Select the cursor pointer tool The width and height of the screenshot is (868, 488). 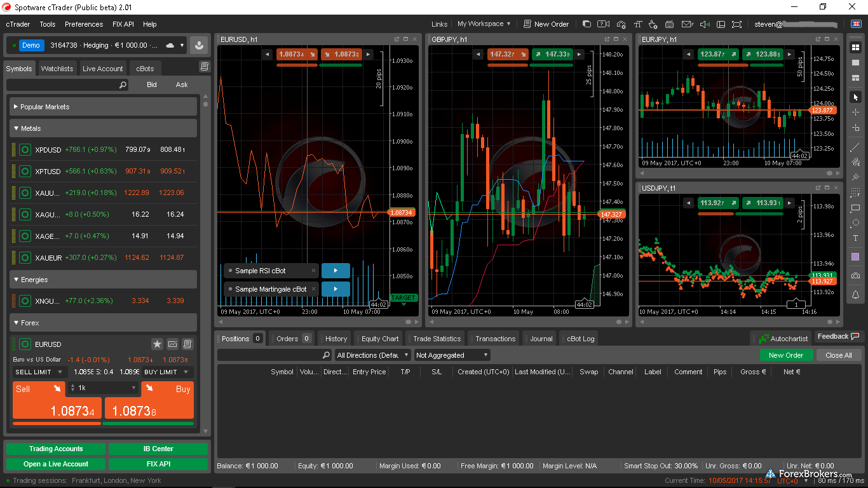tap(855, 97)
